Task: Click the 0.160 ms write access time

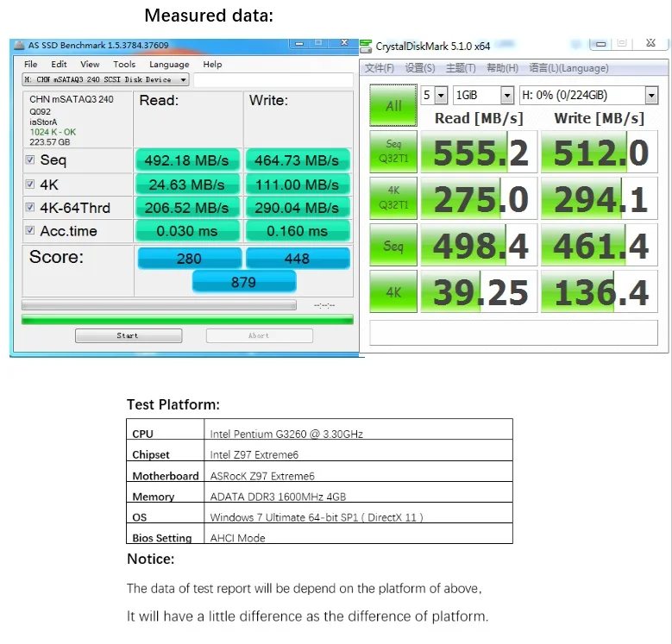Action: pyautogui.click(x=298, y=231)
